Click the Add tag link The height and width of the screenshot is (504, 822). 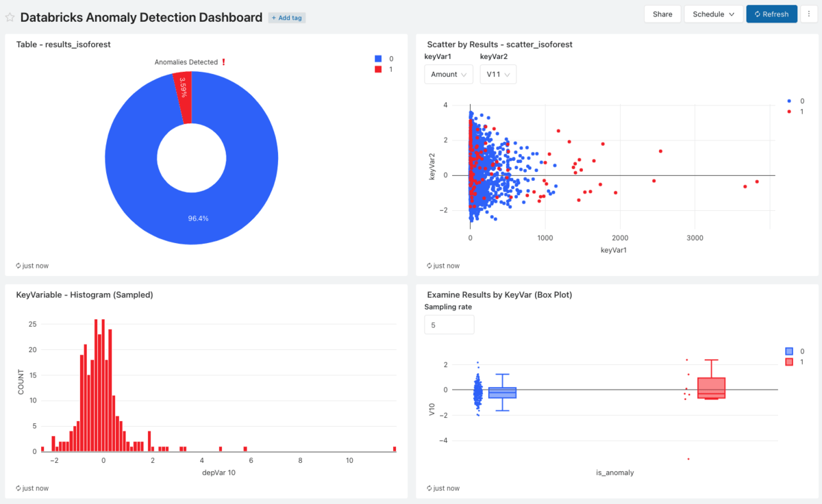(x=287, y=18)
